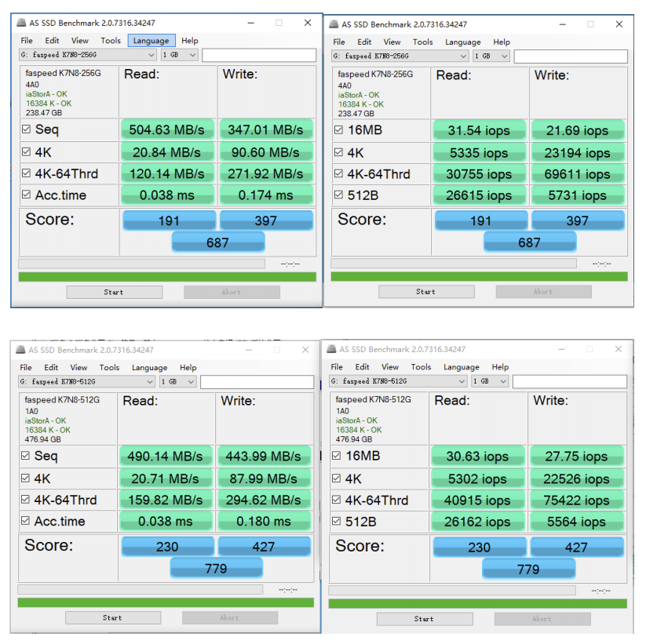Disable the 512B test in the 512G iops window

pyautogui.click(x=337, y=522)
